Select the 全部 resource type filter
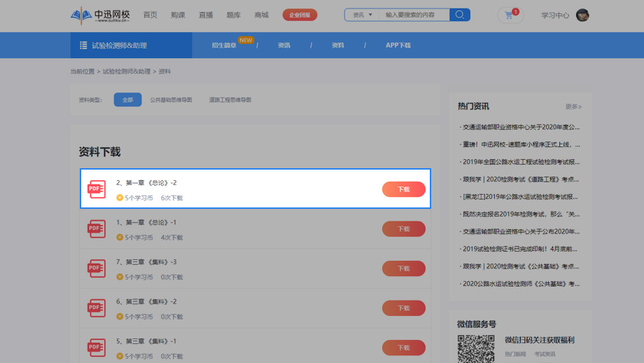 pos(127,100)
